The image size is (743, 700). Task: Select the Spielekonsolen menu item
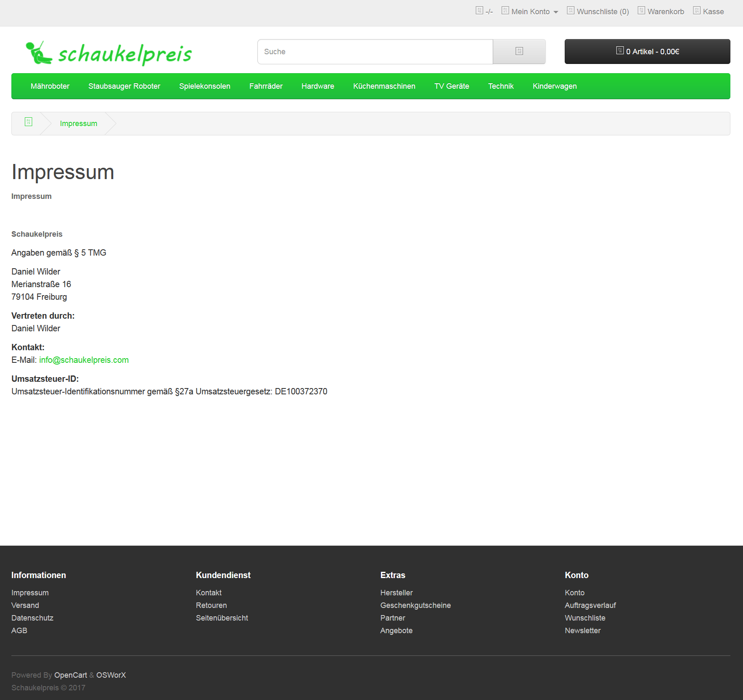tap(205, 86)
